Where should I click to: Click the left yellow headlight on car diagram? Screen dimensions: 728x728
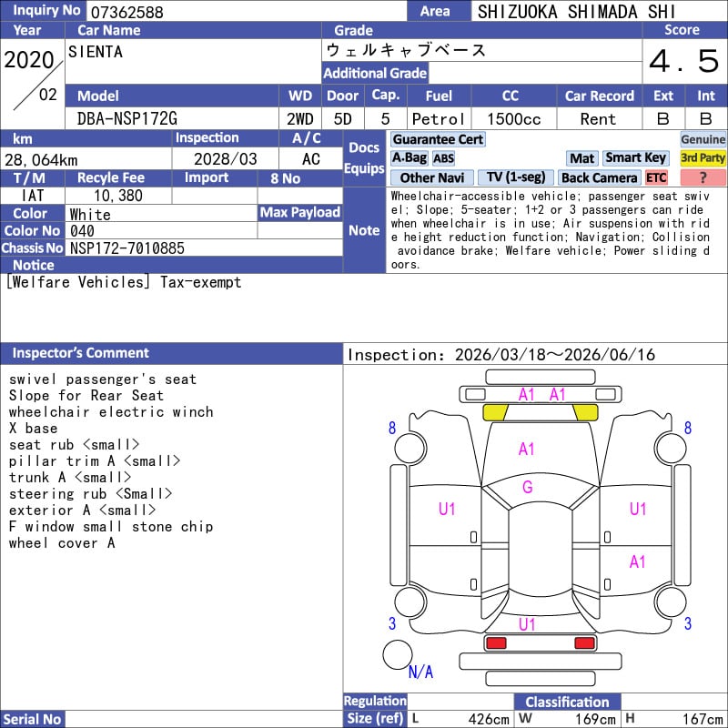pos(495,412)
